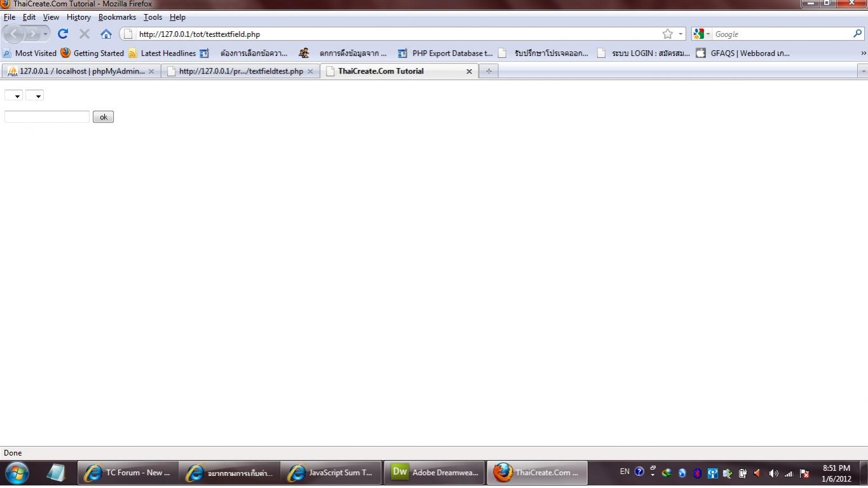Switch to Adobe Dreamweaver on the taskbar
Viewport: 868px width, 488px height.
(434, 473)
